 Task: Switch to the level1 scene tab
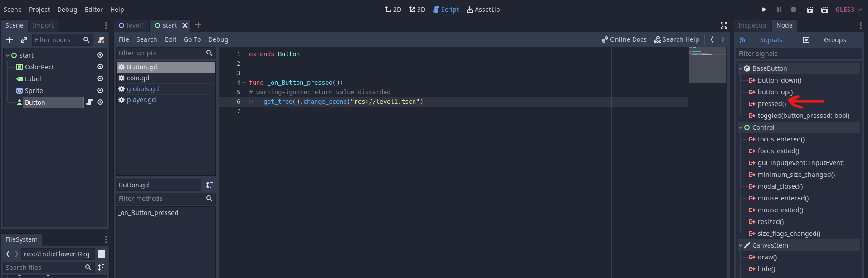pos(132,25)
